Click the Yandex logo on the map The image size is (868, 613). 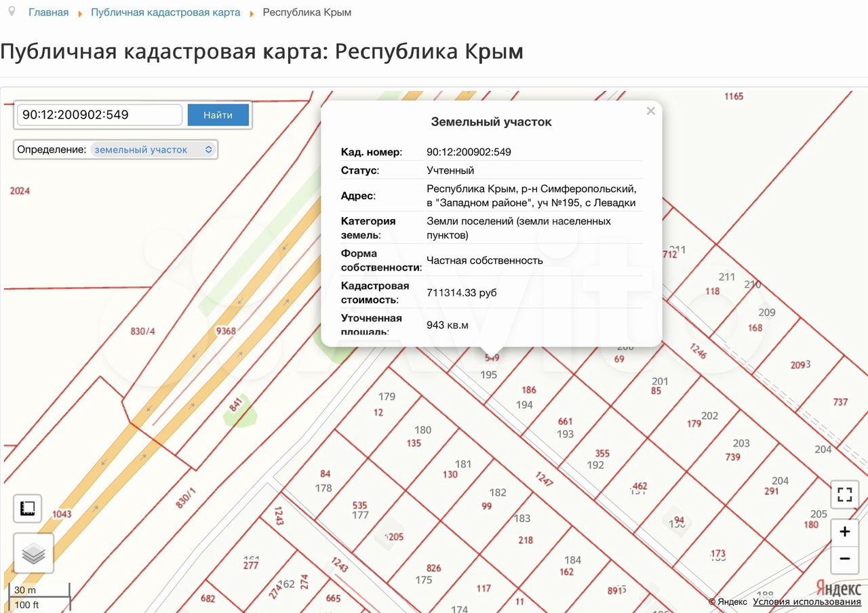pos(838,588)
